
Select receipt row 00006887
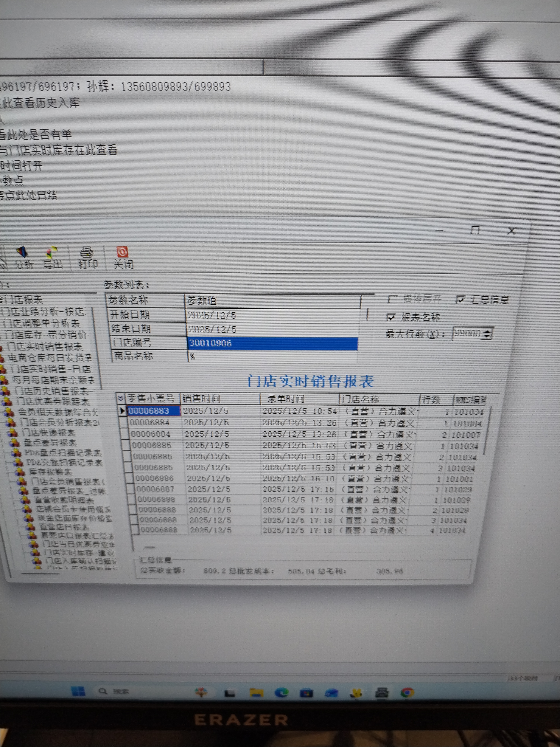(156, 489)
